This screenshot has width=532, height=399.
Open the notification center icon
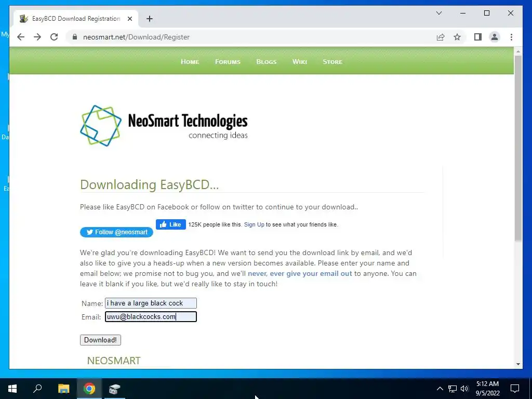pyautogui.click(x=515, y=389)
